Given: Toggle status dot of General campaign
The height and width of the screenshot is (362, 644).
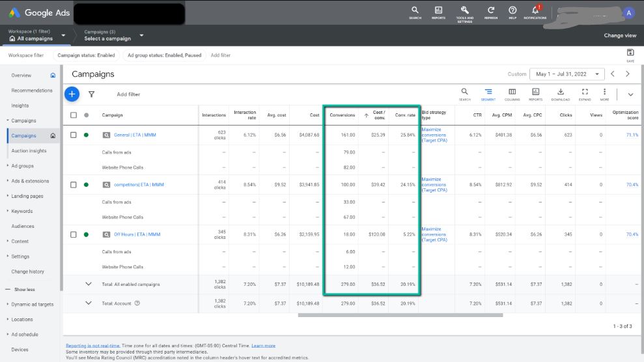Looking at the screenshot, I should (x=86, y=135).
